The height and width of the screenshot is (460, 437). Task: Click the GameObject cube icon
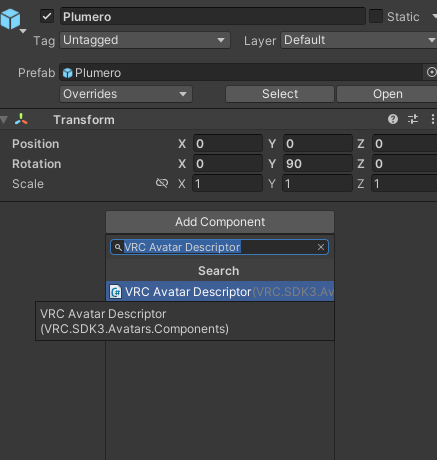10,19
